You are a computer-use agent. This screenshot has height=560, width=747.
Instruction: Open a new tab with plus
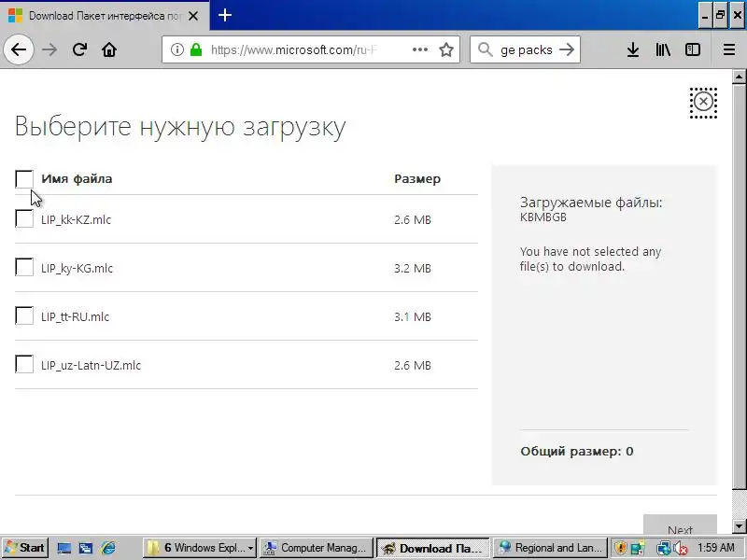tap(225, 15)
